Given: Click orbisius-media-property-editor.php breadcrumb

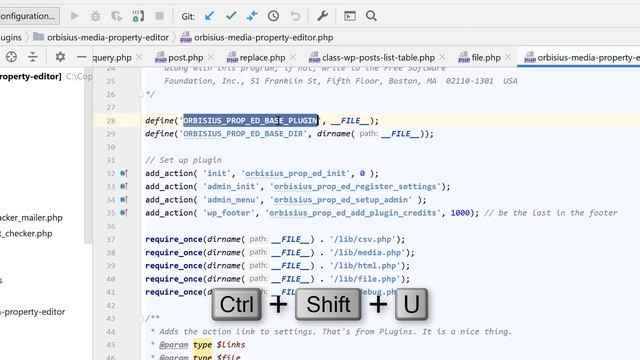Looking at the screenshot, I should pos(257,38).
